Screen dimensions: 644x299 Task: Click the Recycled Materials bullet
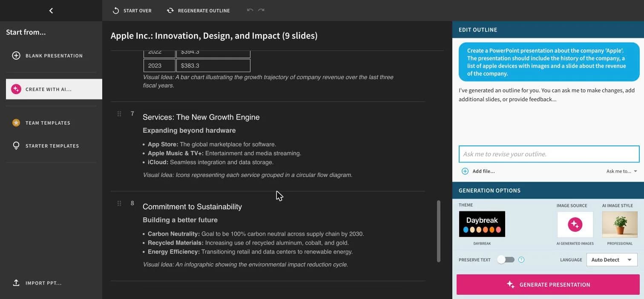(248, 243)
